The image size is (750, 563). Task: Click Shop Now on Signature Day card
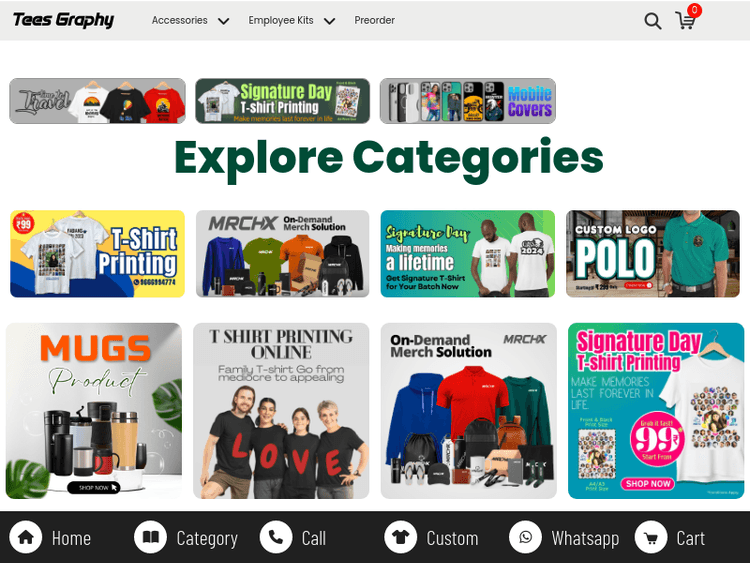[648, 484]
